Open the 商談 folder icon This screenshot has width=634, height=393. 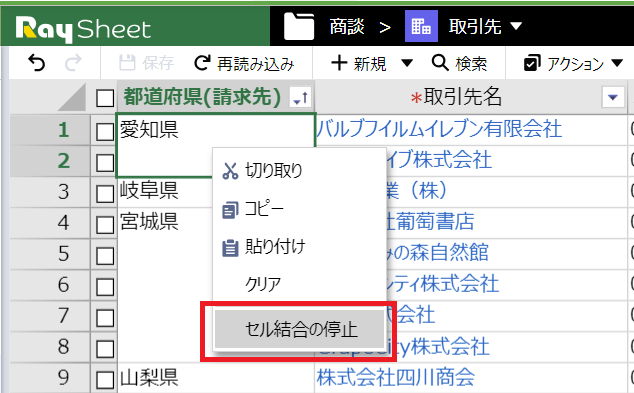299,26
